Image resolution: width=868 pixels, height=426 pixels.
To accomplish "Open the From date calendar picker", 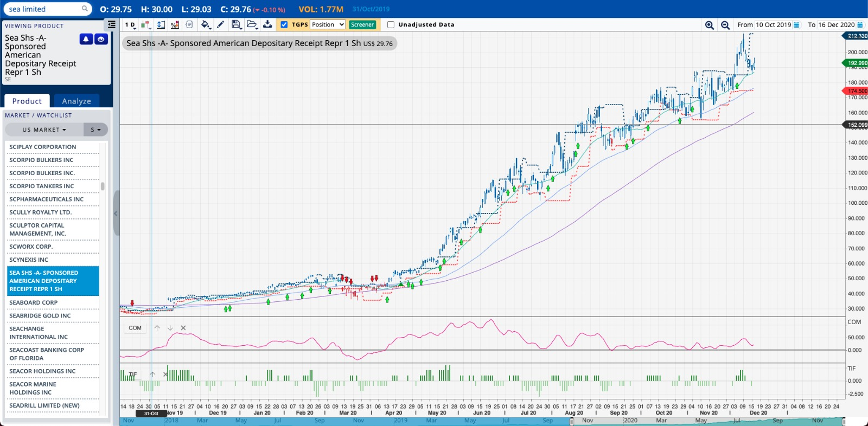I will click(x=796, y=25).
